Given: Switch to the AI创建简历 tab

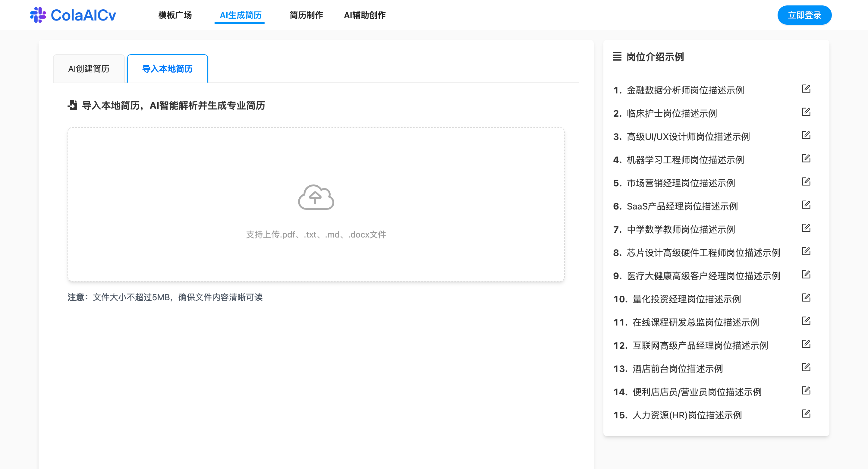Looking at the screenshot, I should [89, 69].
